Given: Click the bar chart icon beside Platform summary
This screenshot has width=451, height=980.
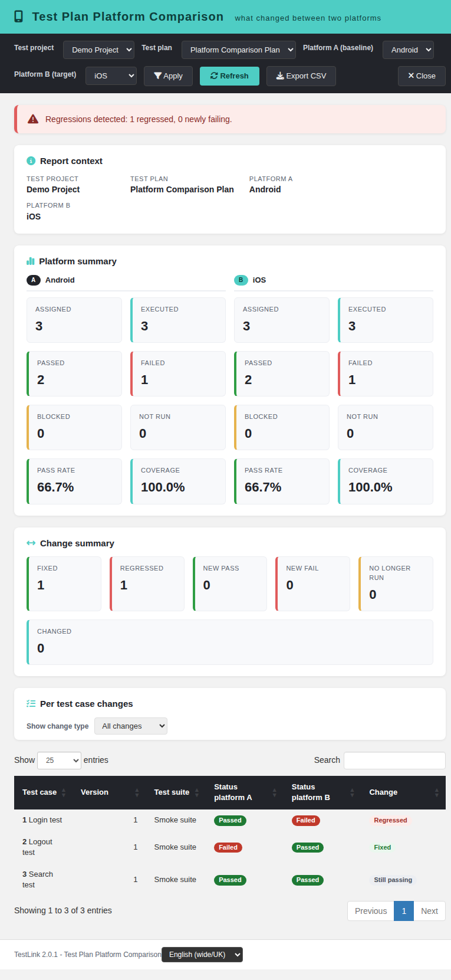Looking at the screenshot, I should point(31,261).
